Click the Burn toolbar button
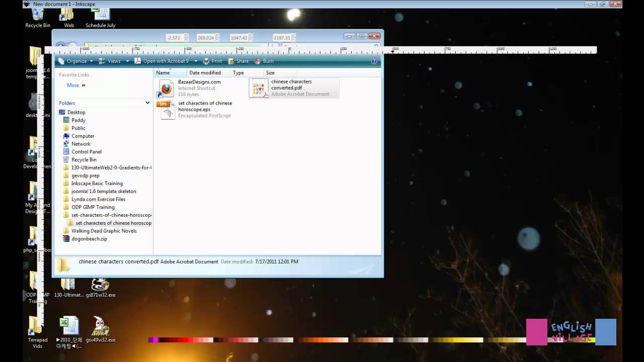This screenshot has height=362, width=644. [x=264, y=61]
